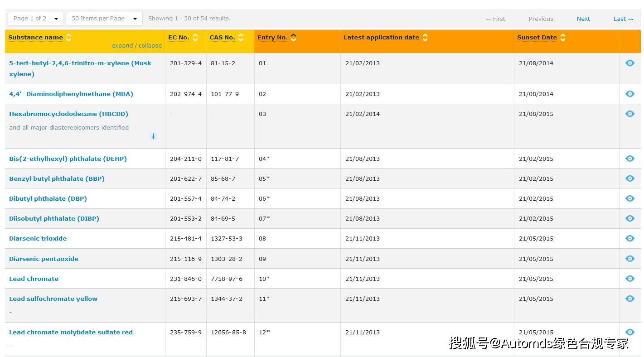Jump to the Last page
Viewport: 644px width, 357px height.
623,19
